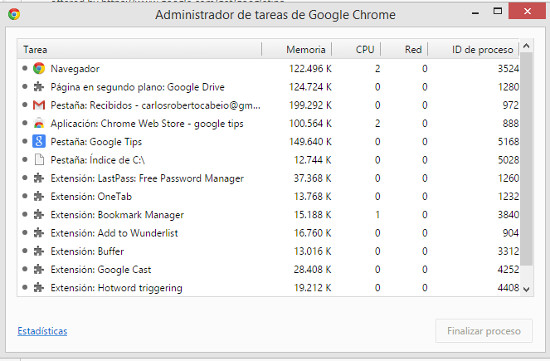Select the Extensión: Google Cast row
Viewport: 550px width, 361px height.
pos(268,269)
